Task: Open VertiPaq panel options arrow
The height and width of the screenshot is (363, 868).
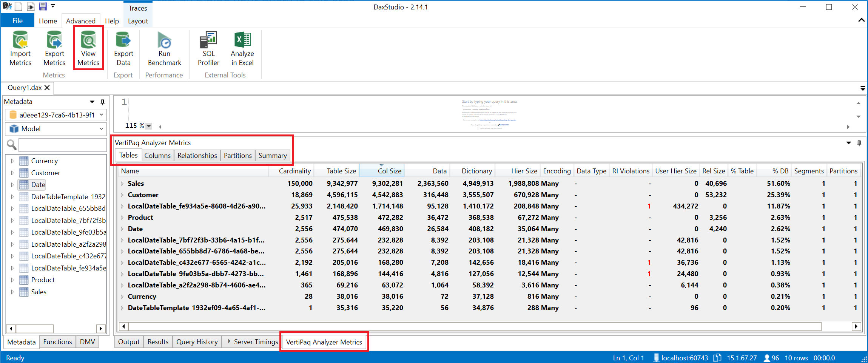Action: coord(848,143)
